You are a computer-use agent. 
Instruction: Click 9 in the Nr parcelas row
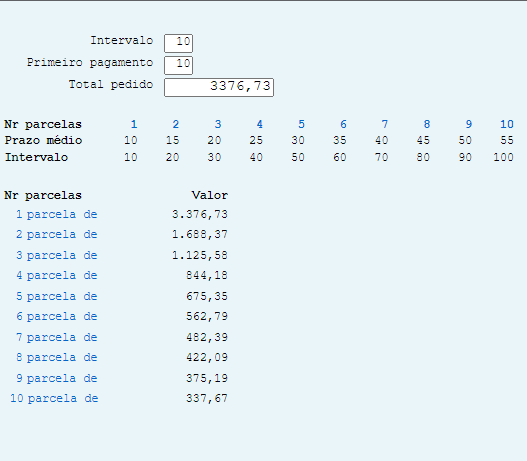pos(469,124)
